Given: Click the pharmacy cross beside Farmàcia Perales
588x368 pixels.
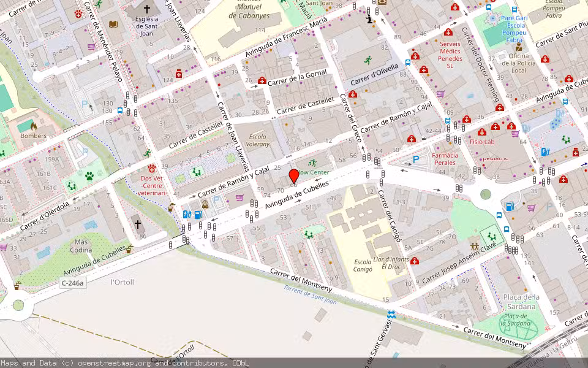Looking at the screenshot, I should 412,139.
